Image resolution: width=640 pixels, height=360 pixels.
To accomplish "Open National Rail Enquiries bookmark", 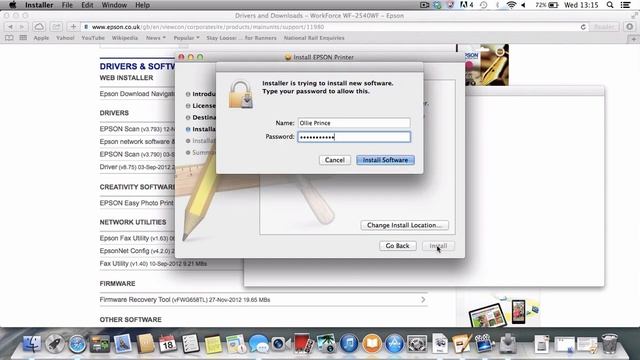I will click(x=314, y=38).
